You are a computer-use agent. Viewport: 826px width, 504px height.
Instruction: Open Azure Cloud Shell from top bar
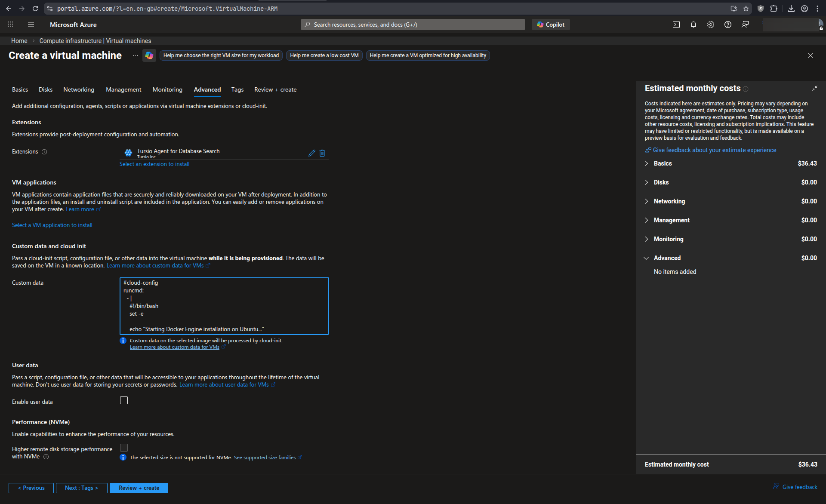[676, 25]
